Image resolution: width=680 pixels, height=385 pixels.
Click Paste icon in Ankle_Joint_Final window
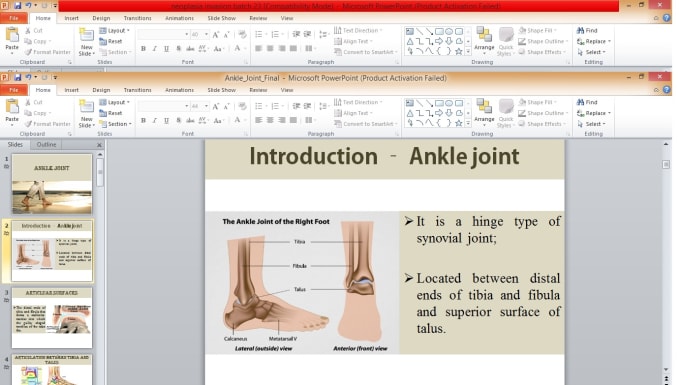pos(12,107)
